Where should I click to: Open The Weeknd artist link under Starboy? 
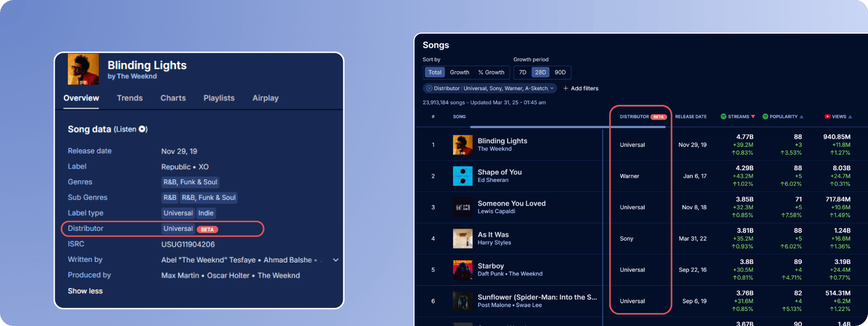click(525, 274)
